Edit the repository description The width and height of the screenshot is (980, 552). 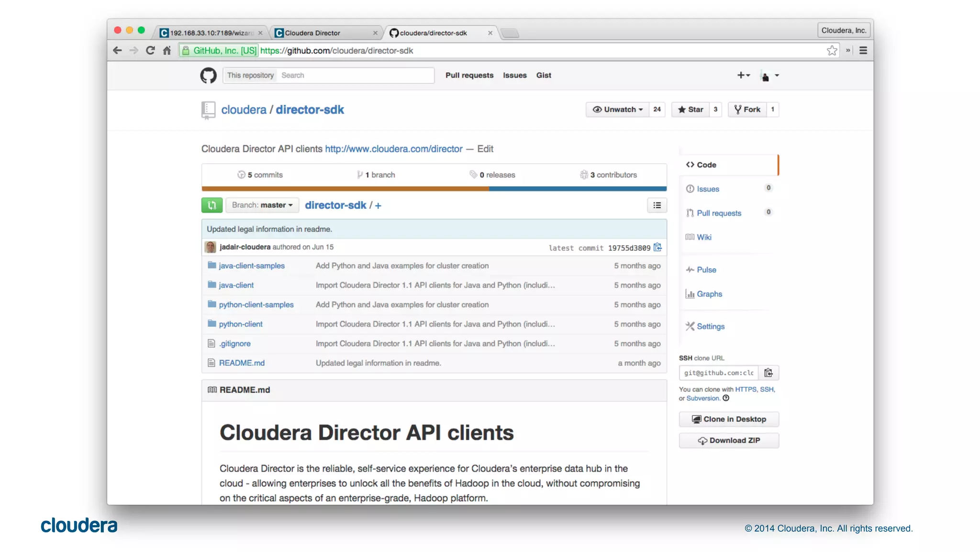[485, 149]
